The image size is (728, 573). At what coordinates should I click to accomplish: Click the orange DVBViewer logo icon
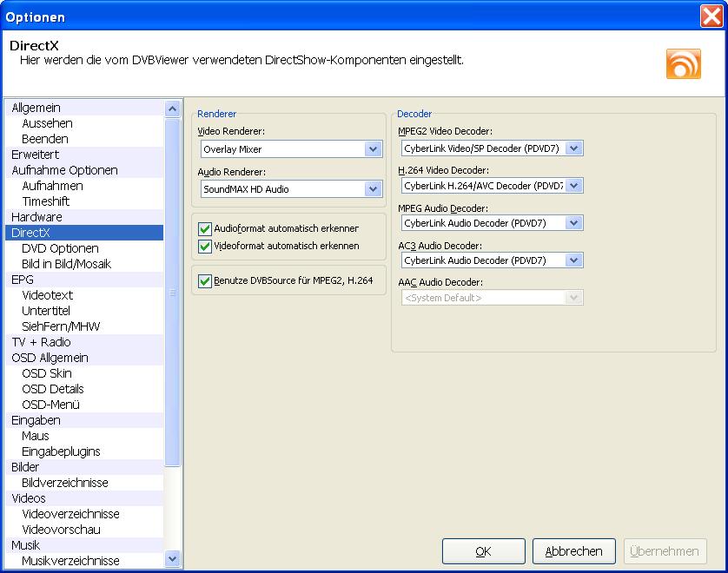click(683, 63)
